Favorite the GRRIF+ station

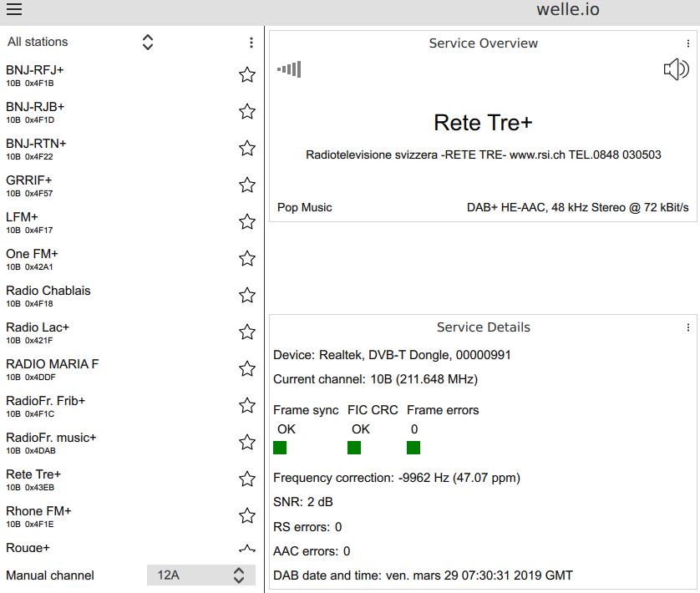pyautogui.click(x=247, y=185)
